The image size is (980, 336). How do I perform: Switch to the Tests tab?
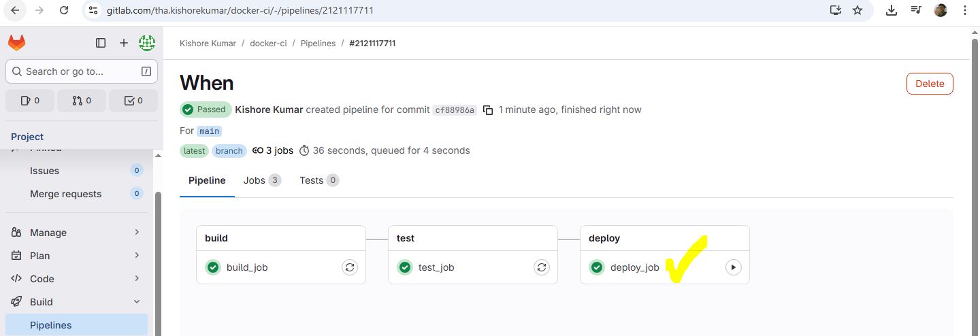318,180
